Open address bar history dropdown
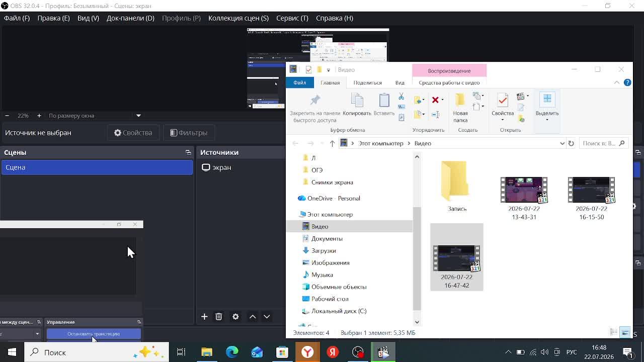This screenshot has height=362, width=644. [x=562, y=143]
